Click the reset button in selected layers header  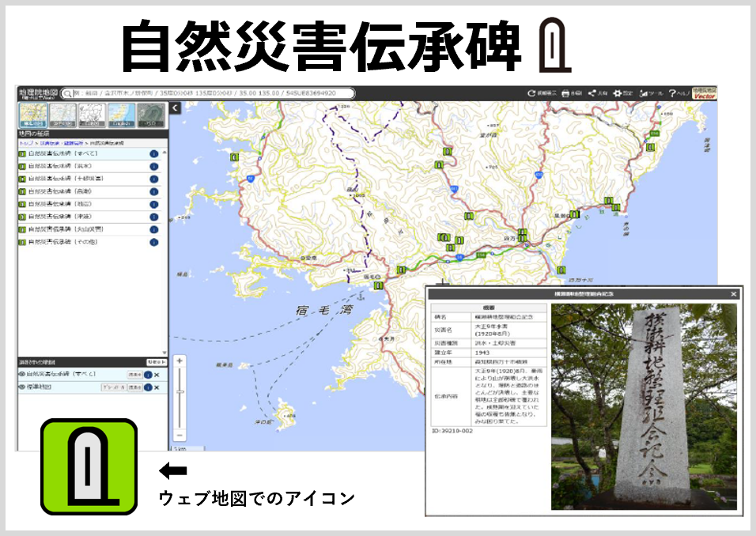(157, 362)
